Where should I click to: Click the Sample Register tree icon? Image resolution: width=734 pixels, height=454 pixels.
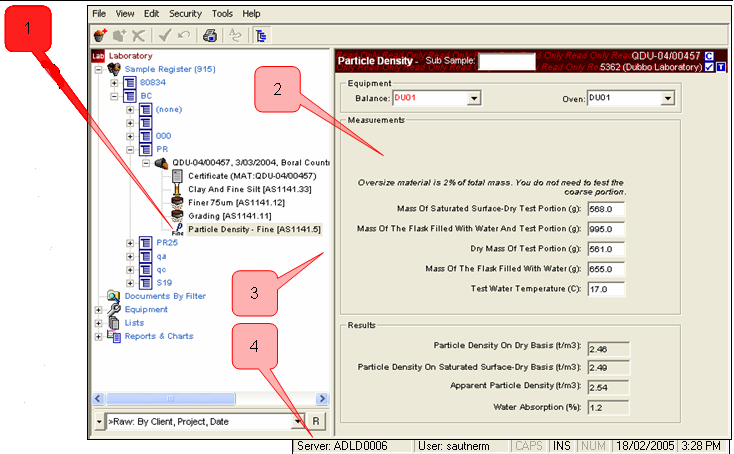tap(115, 69)
